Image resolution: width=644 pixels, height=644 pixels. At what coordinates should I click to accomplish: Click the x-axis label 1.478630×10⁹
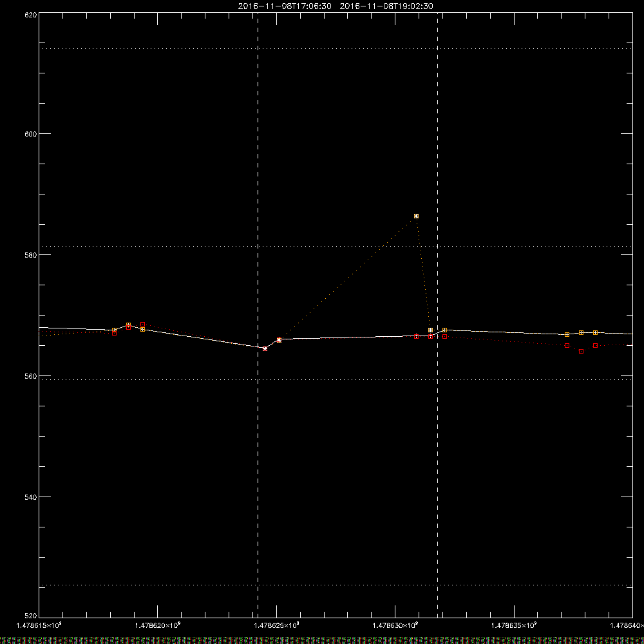pyautogui.click(x=395, y=625)
